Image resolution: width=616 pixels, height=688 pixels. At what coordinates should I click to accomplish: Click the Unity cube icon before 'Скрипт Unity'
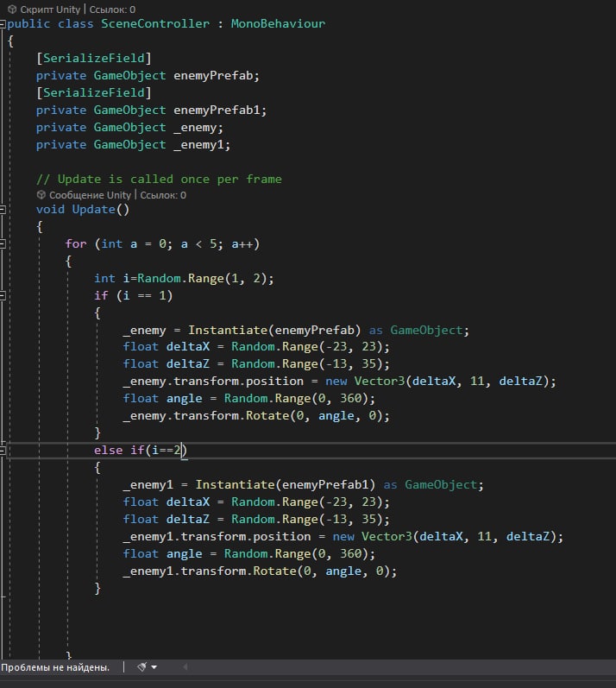coord(12,9)
